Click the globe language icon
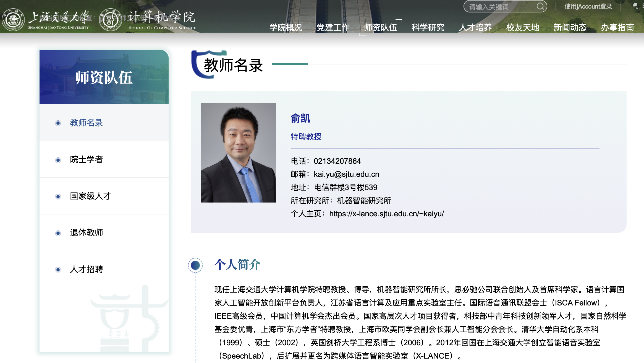Image resolution: width=644 pixels, height=363 pixels. pyautogui.click(x=635, y=6)
